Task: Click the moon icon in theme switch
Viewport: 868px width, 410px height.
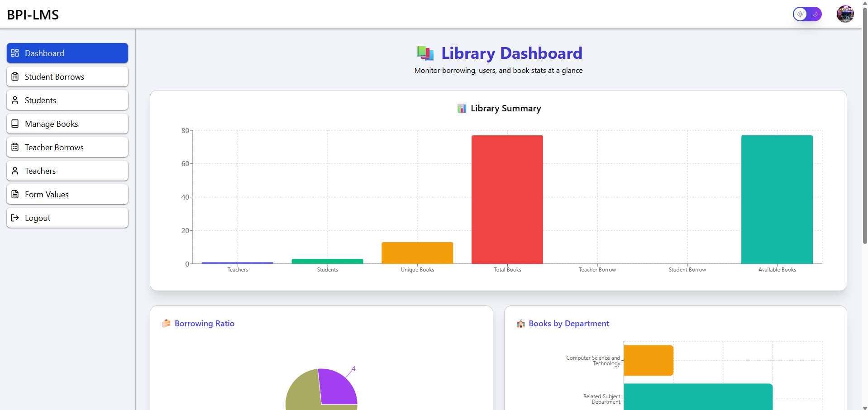Action: (x=815, y=14)
